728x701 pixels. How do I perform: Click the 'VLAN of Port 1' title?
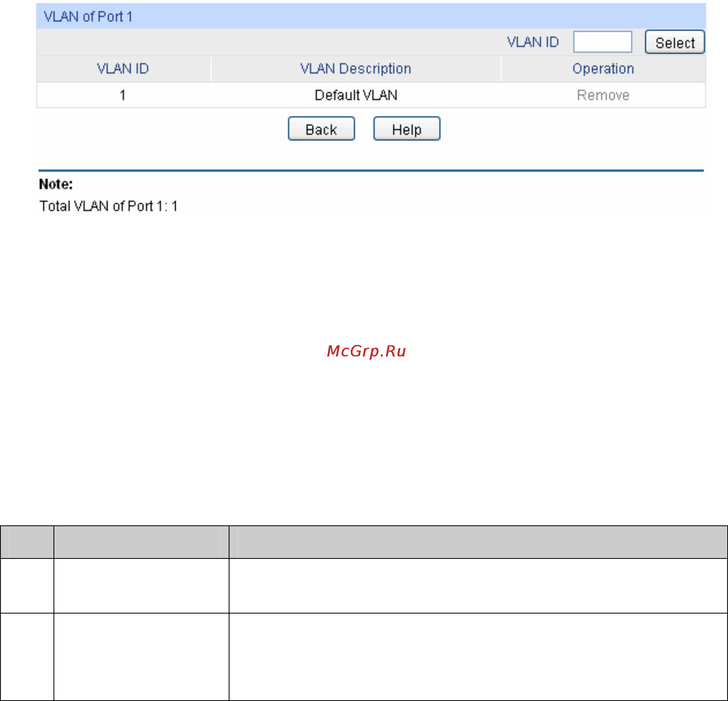pos(88,17)
